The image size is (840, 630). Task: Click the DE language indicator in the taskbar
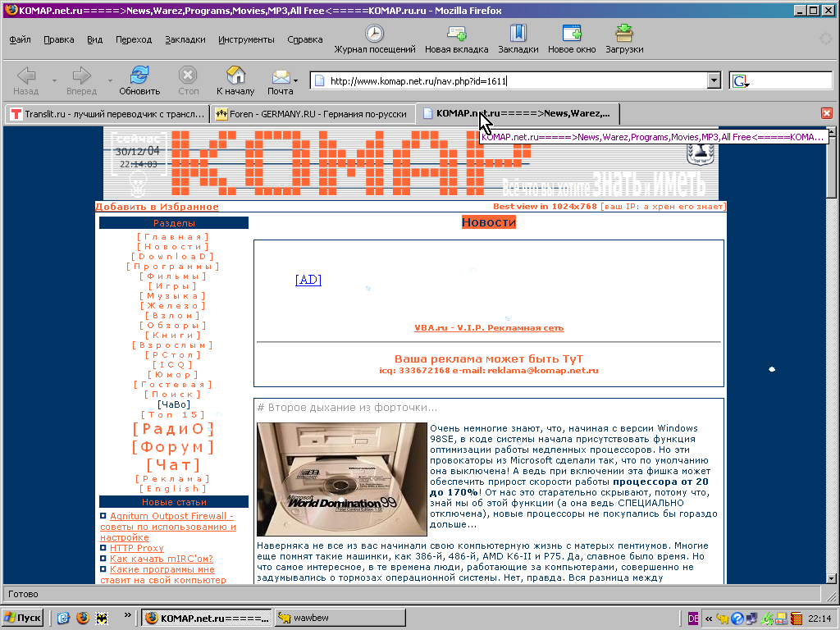point(692,619)
